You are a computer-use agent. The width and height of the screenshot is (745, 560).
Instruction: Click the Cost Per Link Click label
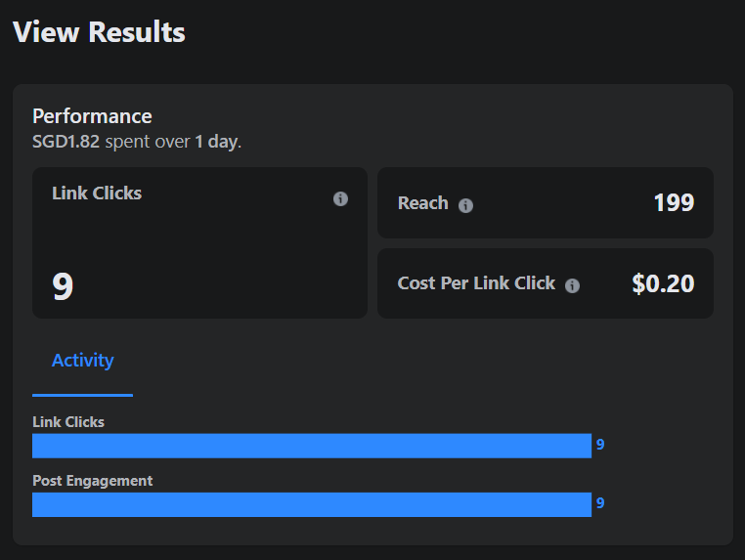pyautogui.click(x=476, y=283)
